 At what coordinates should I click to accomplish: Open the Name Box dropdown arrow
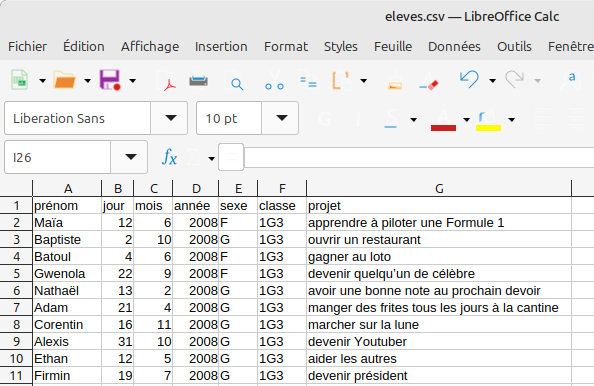[131, 157]
